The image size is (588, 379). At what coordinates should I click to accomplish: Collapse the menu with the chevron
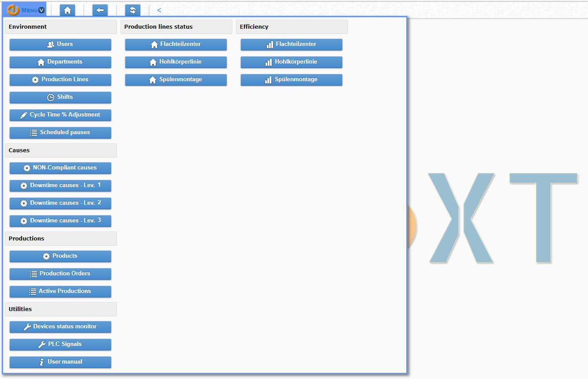click(x=158, y=10)
